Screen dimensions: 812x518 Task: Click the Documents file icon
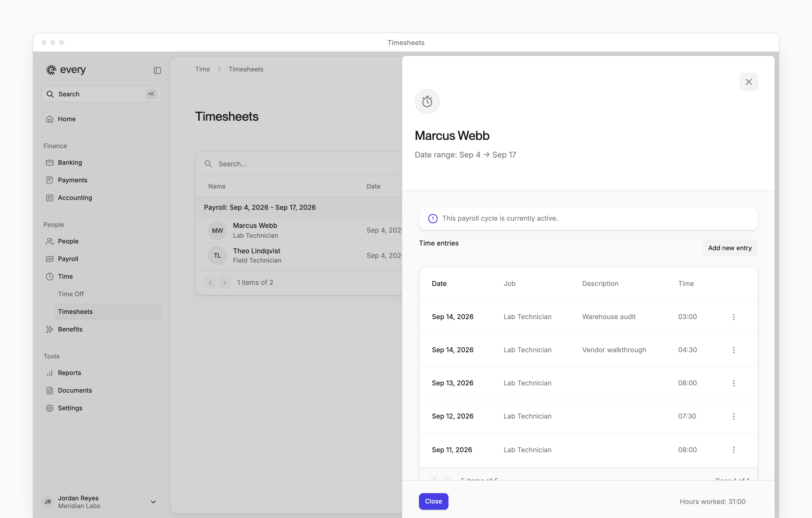pyautogui.click(x=49, y=390)
